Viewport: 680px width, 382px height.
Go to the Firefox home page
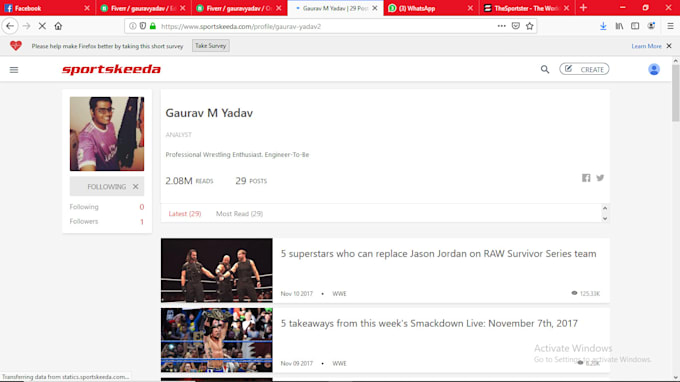coord(58,26)
